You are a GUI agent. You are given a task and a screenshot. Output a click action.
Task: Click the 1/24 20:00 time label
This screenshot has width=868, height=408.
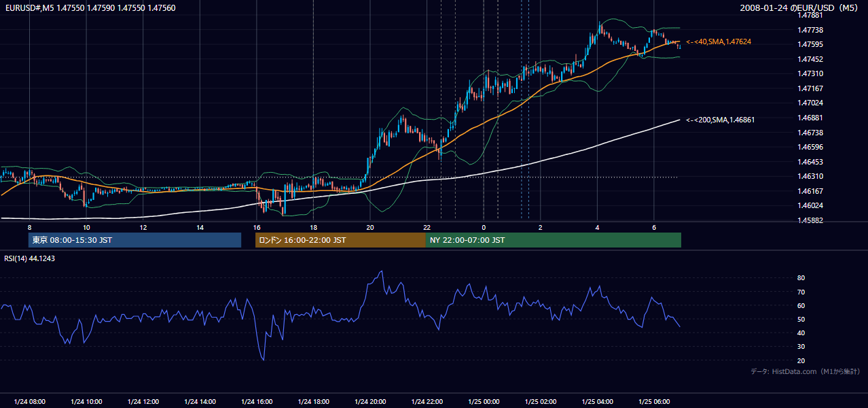[x=370, y=402]
